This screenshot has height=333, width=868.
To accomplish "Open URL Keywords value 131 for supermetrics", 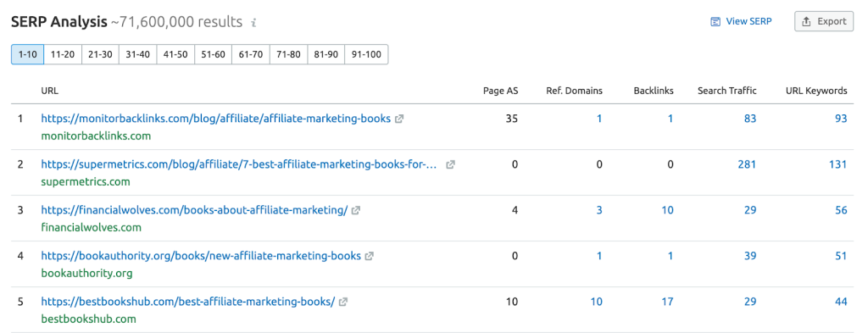I will 838,165.
